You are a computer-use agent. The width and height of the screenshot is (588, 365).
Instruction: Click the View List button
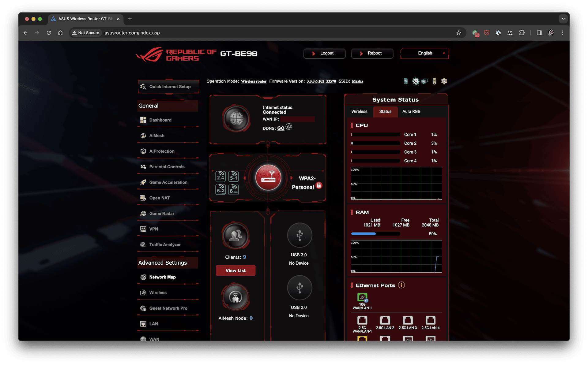tap(235, 270)
